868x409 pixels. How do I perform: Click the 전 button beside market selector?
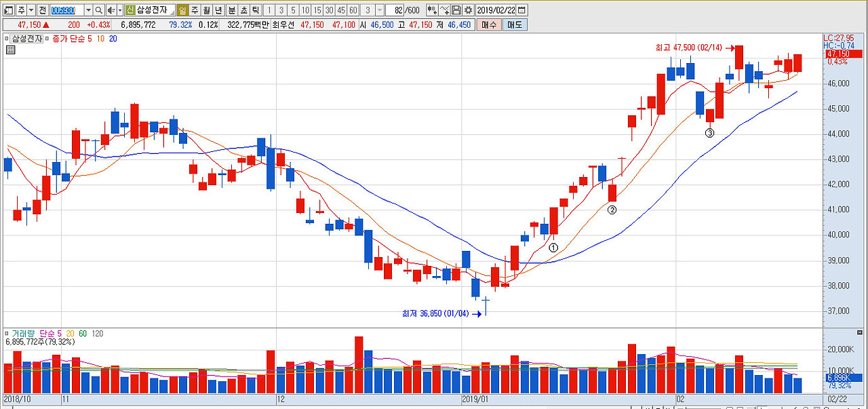pyautogui.click(x=43, y=10)
